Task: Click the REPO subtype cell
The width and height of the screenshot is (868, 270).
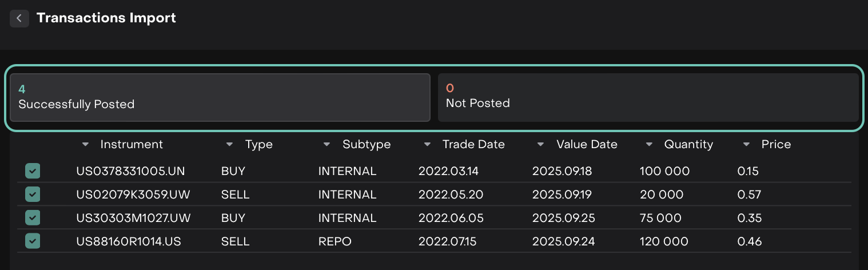Action: pyautogui.click(x=335, y=242)
